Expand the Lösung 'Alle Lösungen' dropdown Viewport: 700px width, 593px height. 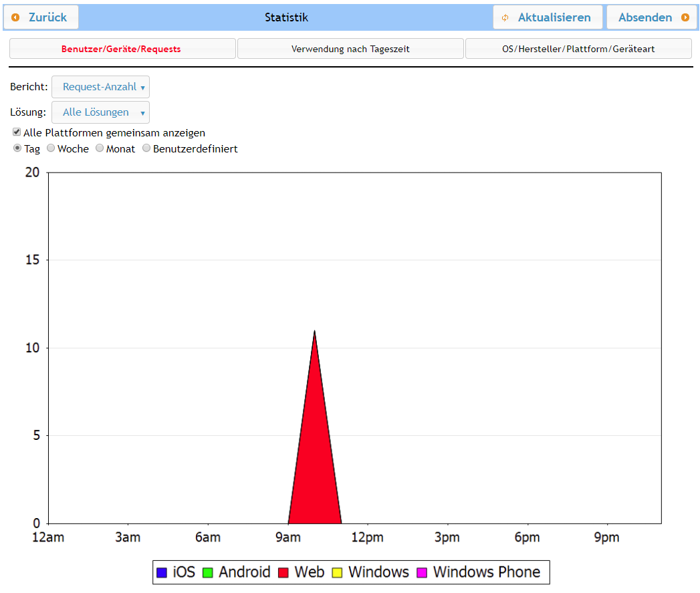pyautogui.click(x=100, y=112)
